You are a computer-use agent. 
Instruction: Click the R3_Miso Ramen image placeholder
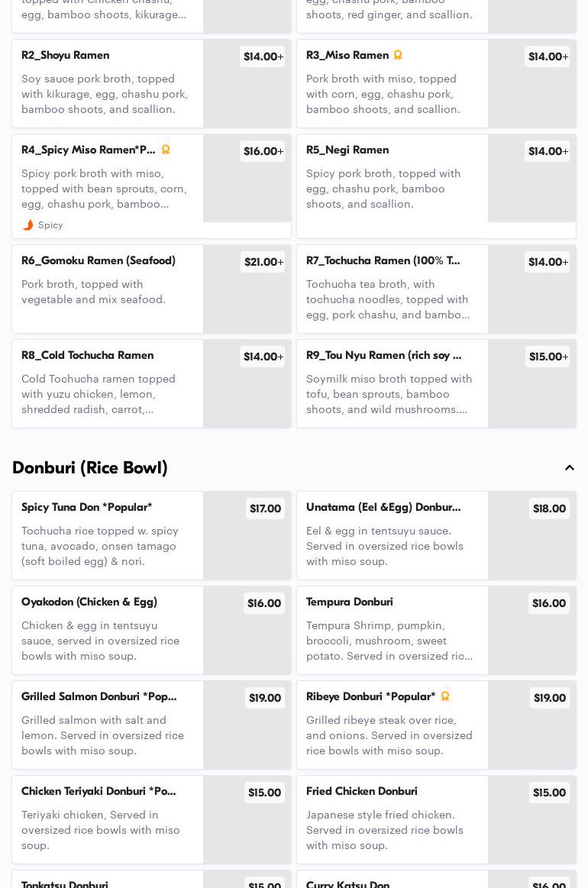click(x=532, y=83)
